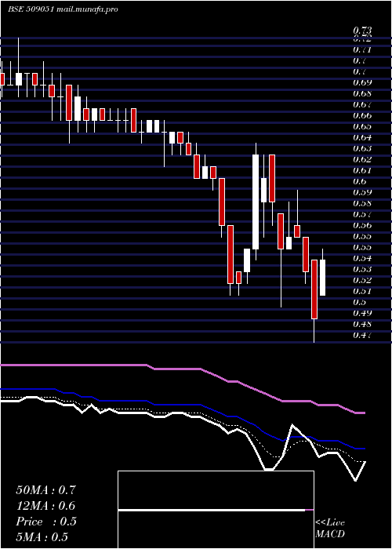
Task: Select the 0.65 price axis label
Action: [362, 126]
